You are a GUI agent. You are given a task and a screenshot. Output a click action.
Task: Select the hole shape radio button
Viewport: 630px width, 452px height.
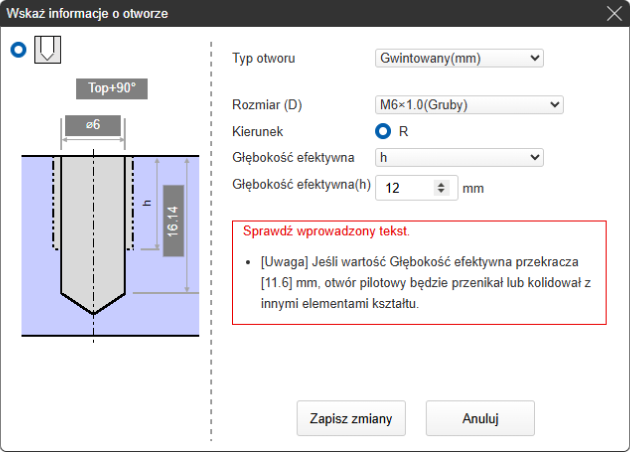point(18,51)
